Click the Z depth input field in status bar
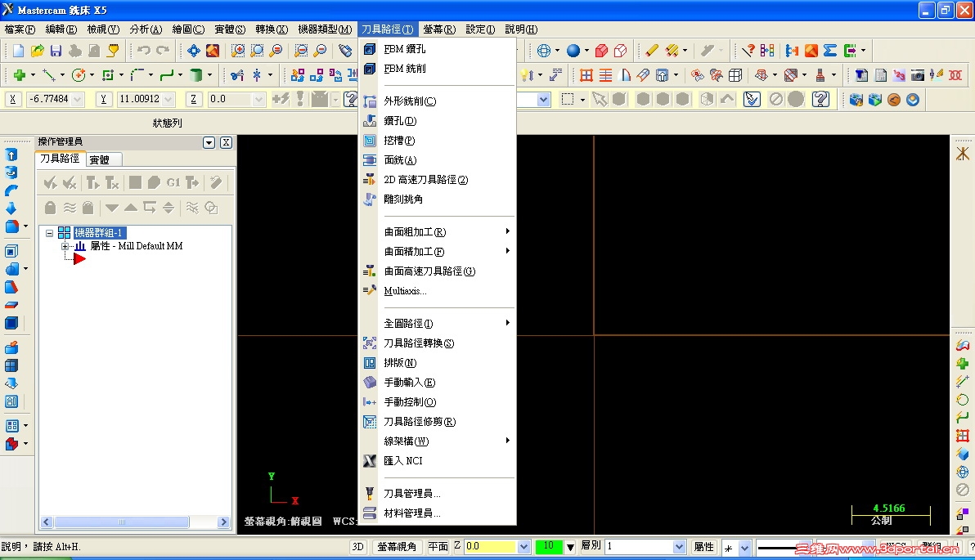The height and width of the screenshot is (560, 975). pos(491,547)
